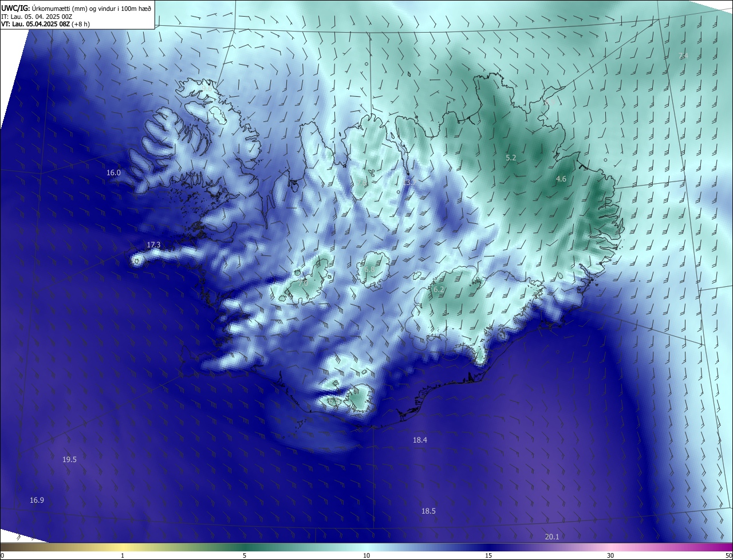Click the faint 7.4 value label
Screen dimensions: 733x560
click(683, 56)
